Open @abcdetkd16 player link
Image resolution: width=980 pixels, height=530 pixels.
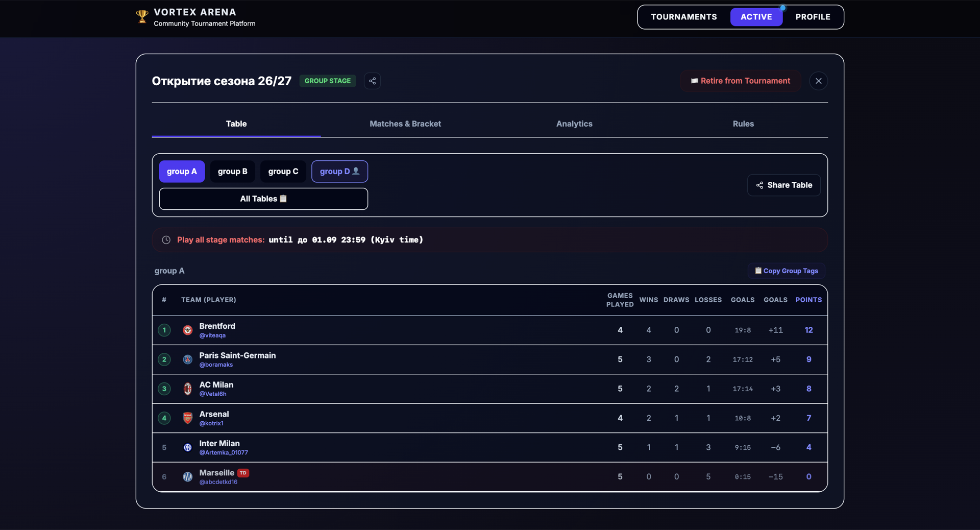[x=218, y=482]
